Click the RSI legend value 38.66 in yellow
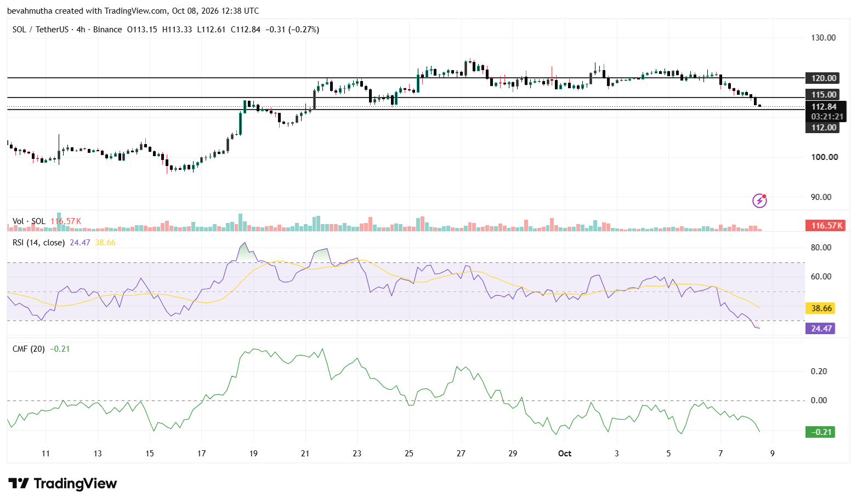Screen dimensions: 857x504 point(105,242)
